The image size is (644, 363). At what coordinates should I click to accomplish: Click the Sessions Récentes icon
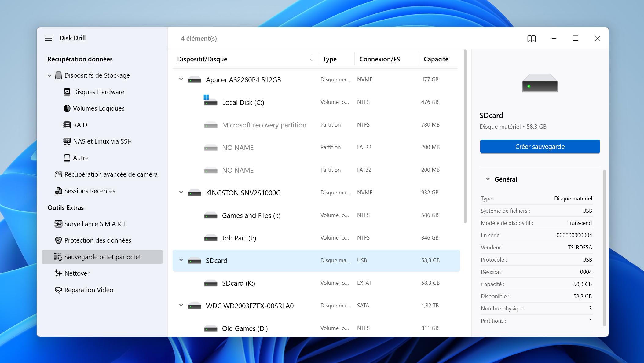58,191
